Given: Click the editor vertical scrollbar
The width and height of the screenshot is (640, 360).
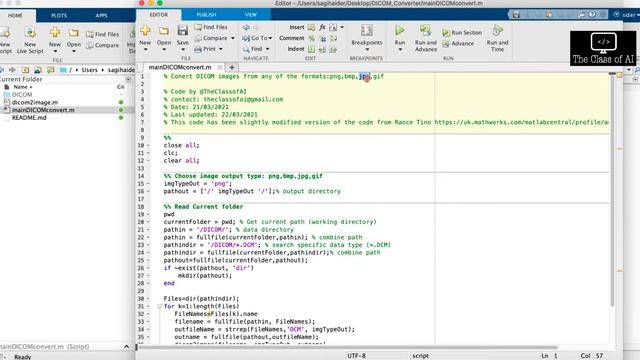Looking at the screenshot, I should 612,190.
